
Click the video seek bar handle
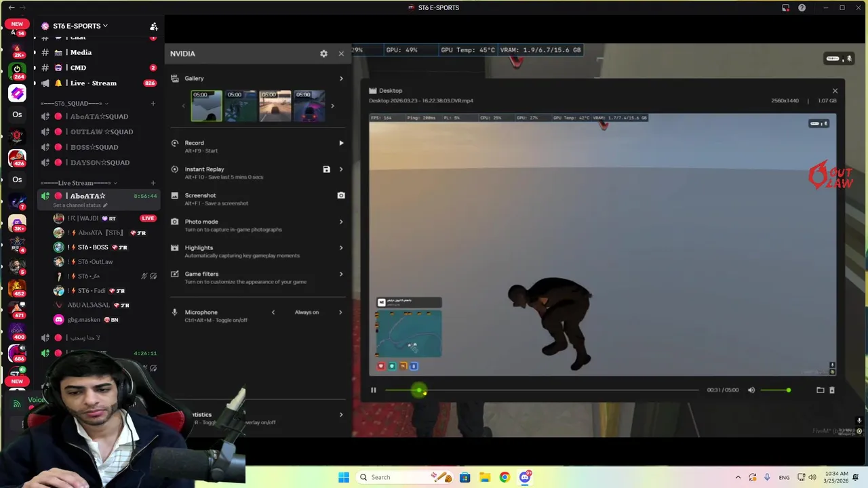click(419, 390)
